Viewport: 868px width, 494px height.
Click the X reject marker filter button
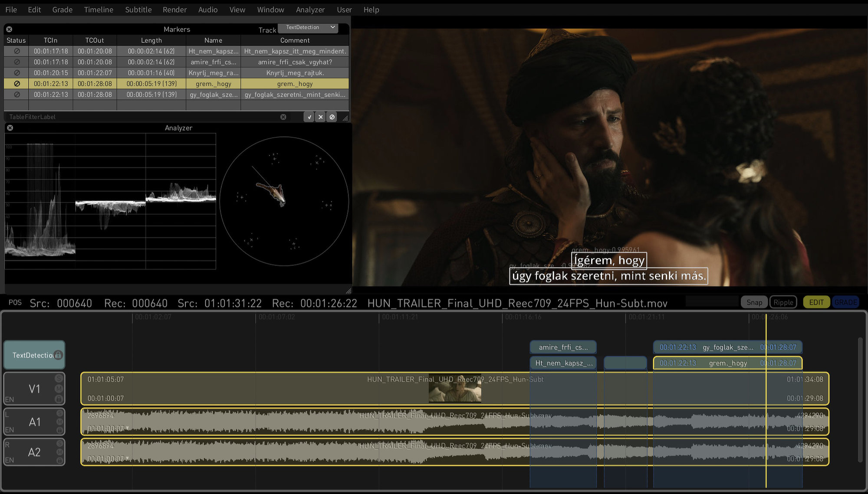pos(320,117)
